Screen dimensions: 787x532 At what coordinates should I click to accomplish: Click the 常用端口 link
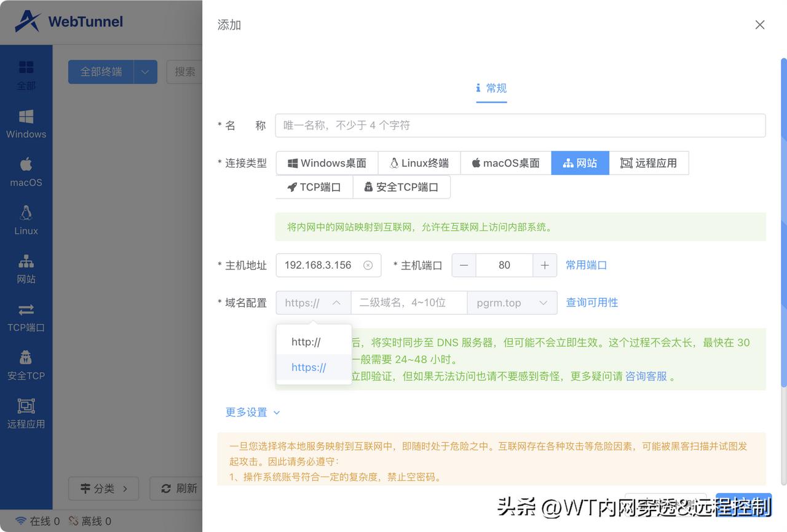586,264
